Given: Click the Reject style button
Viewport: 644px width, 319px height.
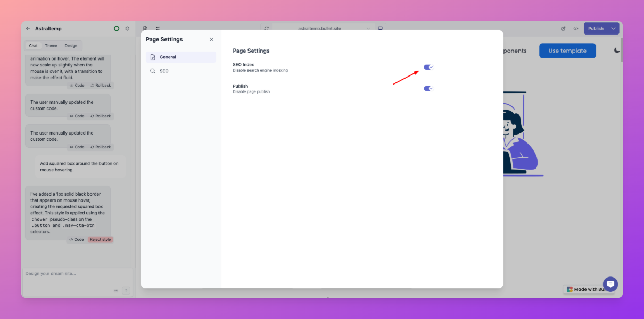Looking at the screenshot, I should [101, 239].
